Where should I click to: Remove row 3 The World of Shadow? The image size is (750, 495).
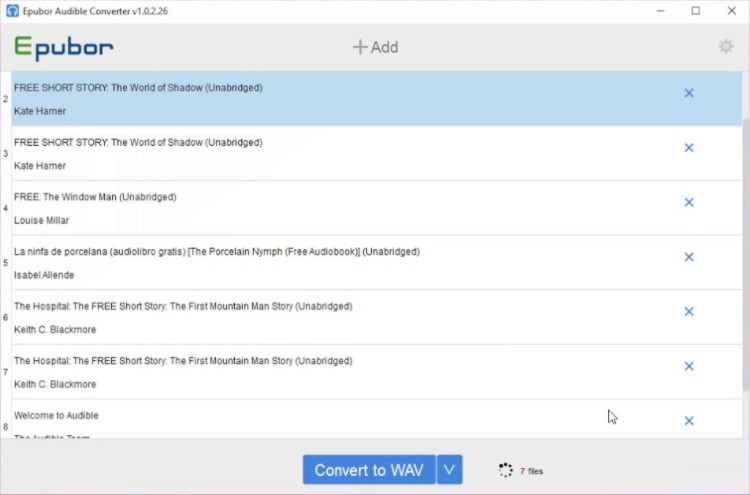click(x=689, y=147)
